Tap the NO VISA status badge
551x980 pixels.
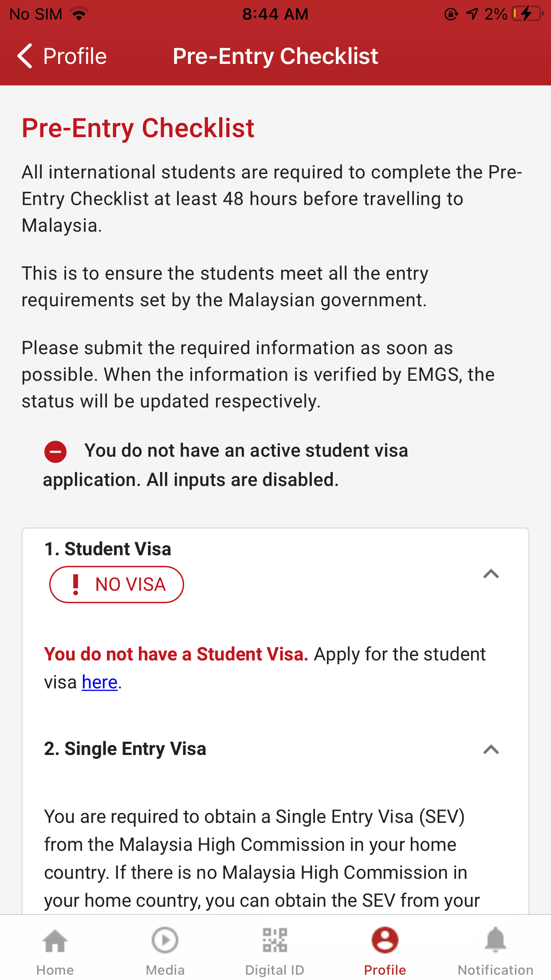click(117, 584)
